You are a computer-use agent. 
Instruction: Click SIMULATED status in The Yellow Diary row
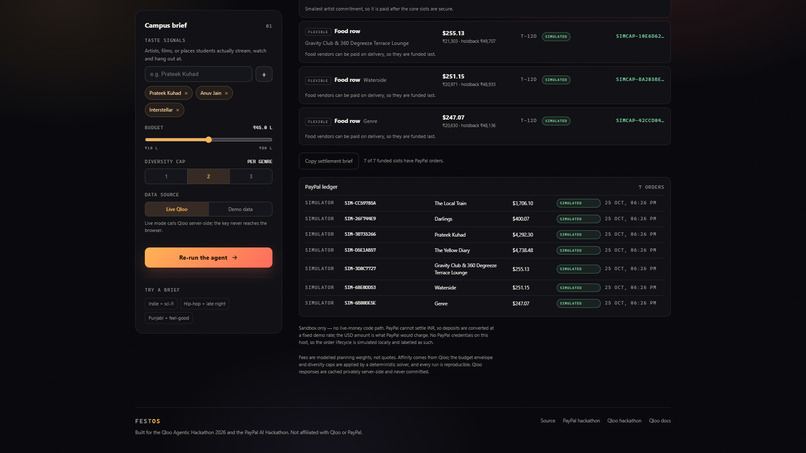click(578, 250)
